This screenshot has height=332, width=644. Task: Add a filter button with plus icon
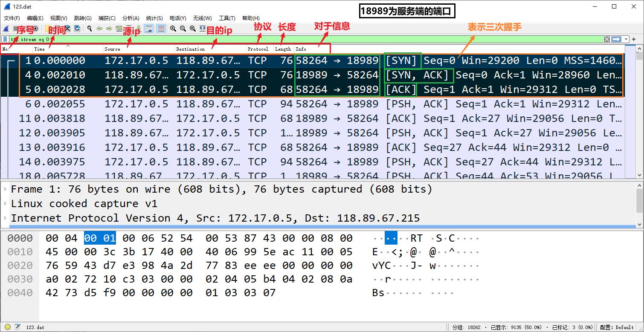click(x=634, y=39)
